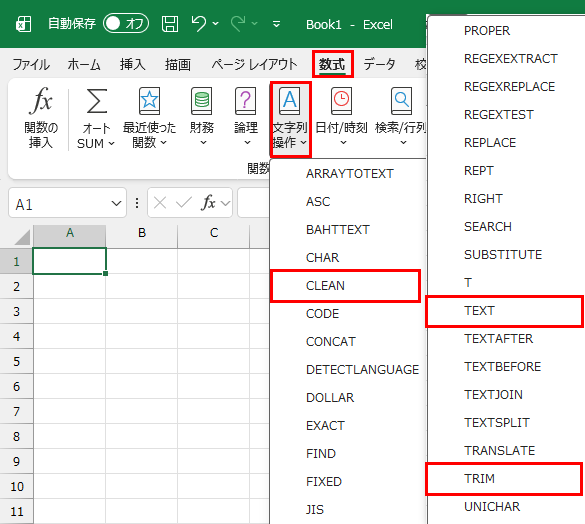Click the Select All corner triangle
This screenshot has width=585, height=524.
pos(22,237)
